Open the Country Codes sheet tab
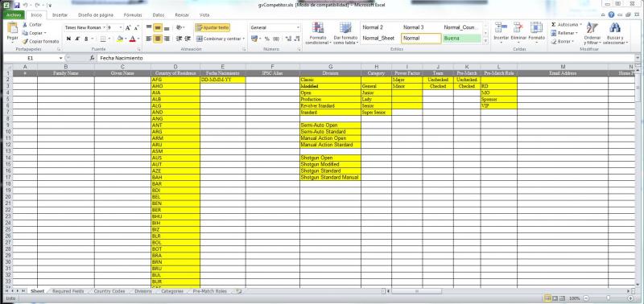This screenshot has width=644, height=304. (x=109, y=291)
